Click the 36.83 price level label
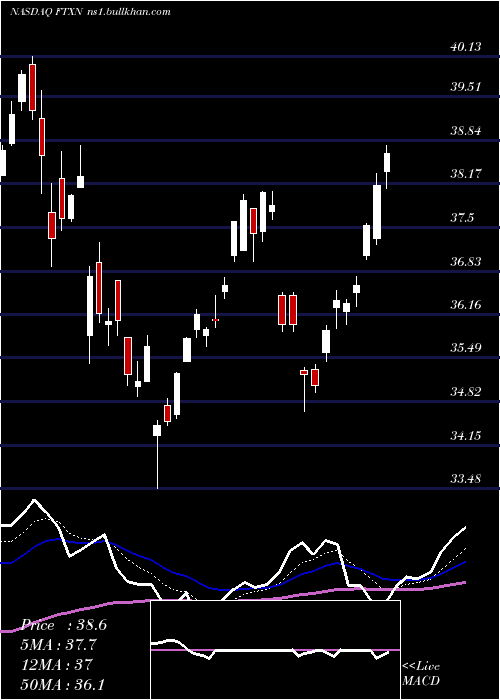The width and height of the screenshot is (500, 700). click(x=466, y=261)
